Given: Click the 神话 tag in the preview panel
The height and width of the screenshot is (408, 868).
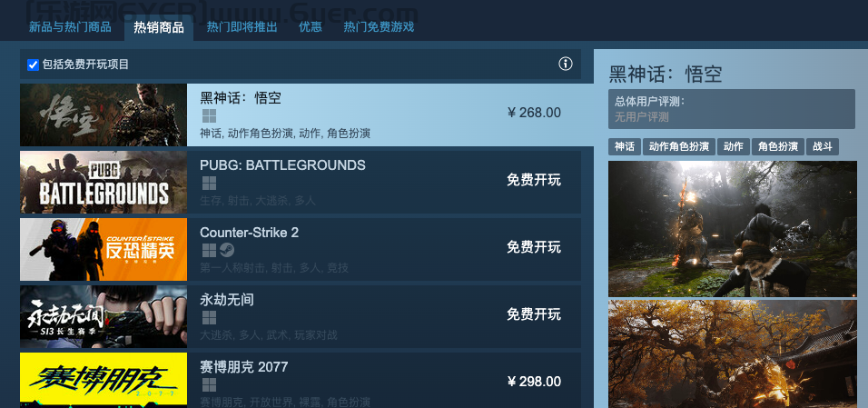Looking at the screenshot, I should click(x=624, y=146).
